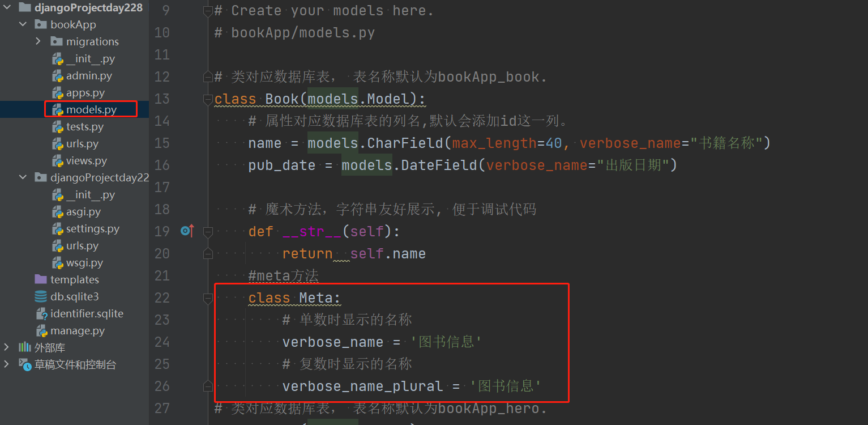The width and height of the screenshot is (868, 425).
Task: Click the Python icon beside apps.py
Action: pyautogui.click(x=57, y=93)
